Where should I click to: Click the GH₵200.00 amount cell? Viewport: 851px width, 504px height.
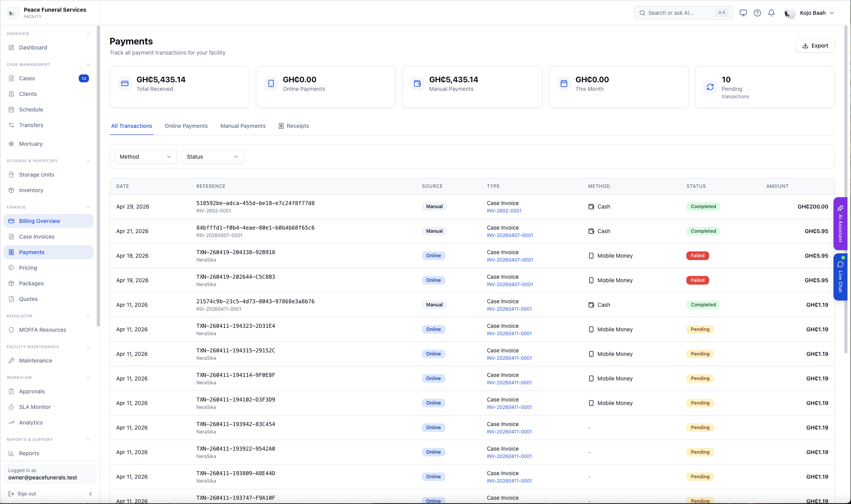pos(813,207)
